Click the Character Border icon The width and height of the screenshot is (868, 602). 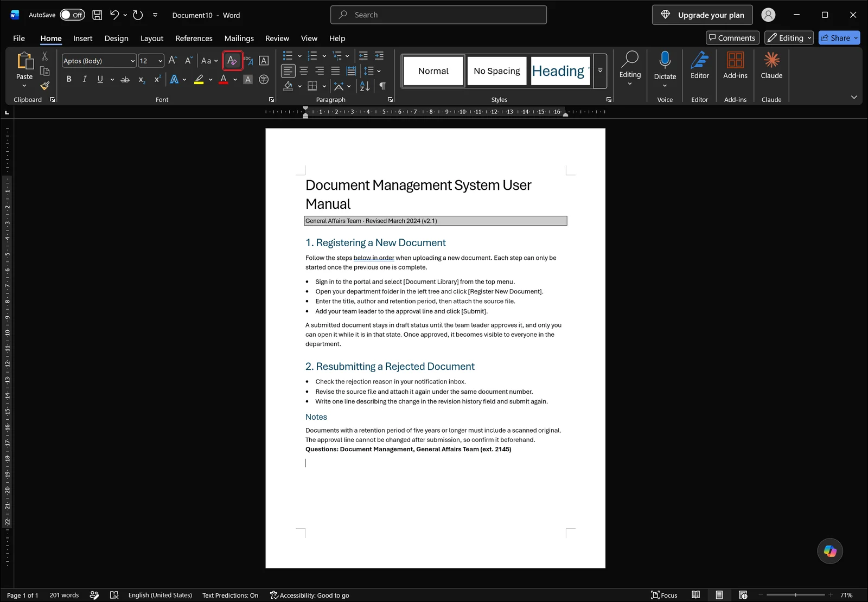pos(264,61)
